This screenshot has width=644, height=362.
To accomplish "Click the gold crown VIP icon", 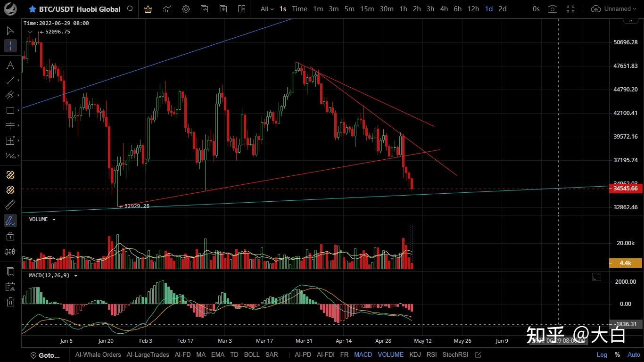I will pyautogui.click(x=148, y=9).
